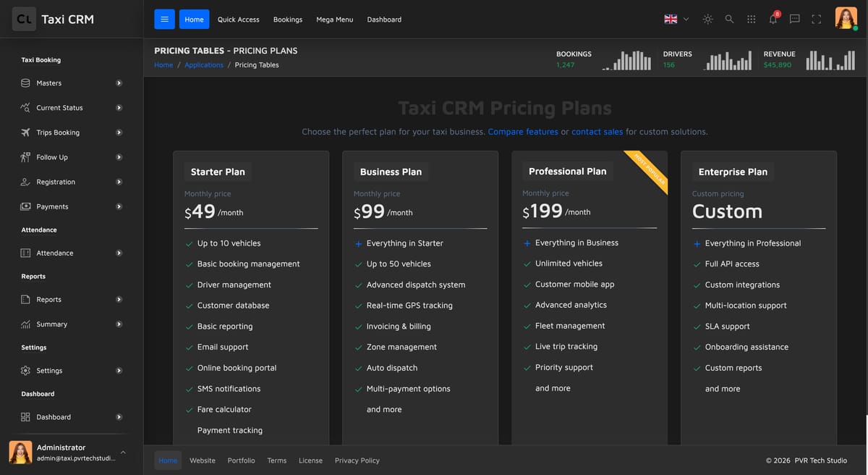This screenshot has height=475, width=868.
Task: Expand the Registration submenu arrow
Action: point(119,182)
